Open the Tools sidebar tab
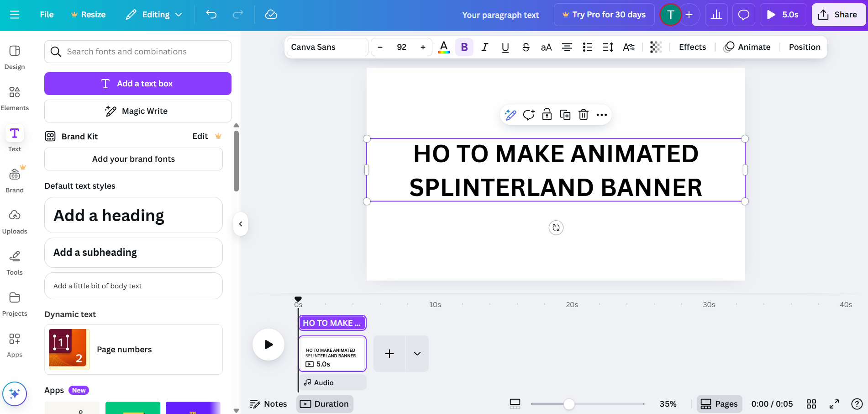The width and height of the screenshot is (868, 414). tap(15, 263)
